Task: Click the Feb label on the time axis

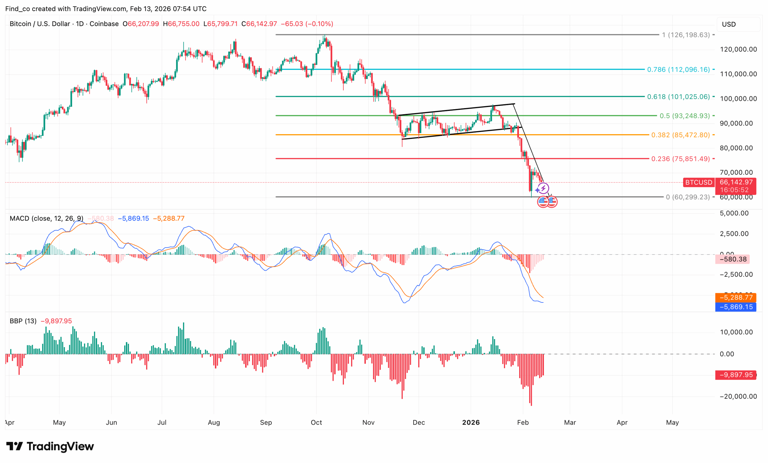Action: (x=523, y=422)
